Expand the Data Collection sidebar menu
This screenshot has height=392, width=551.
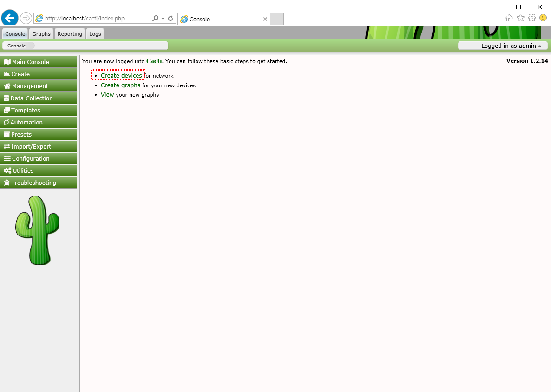click(39, 98)
